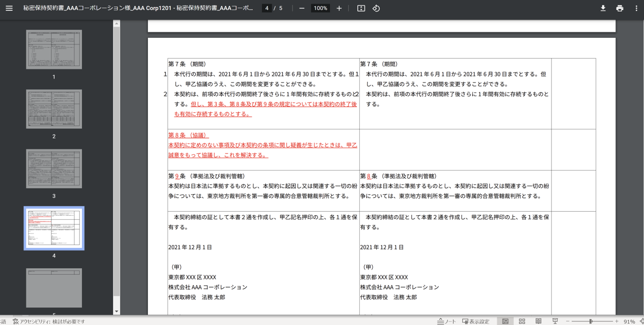Start slideshow from status bar icon
644x325 pixels.
(x=555, y=321)
